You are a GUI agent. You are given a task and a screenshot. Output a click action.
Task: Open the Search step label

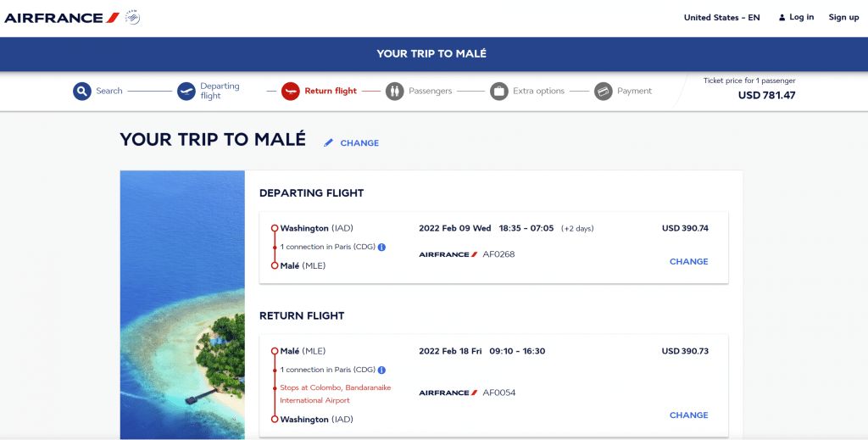pos(109,91)
